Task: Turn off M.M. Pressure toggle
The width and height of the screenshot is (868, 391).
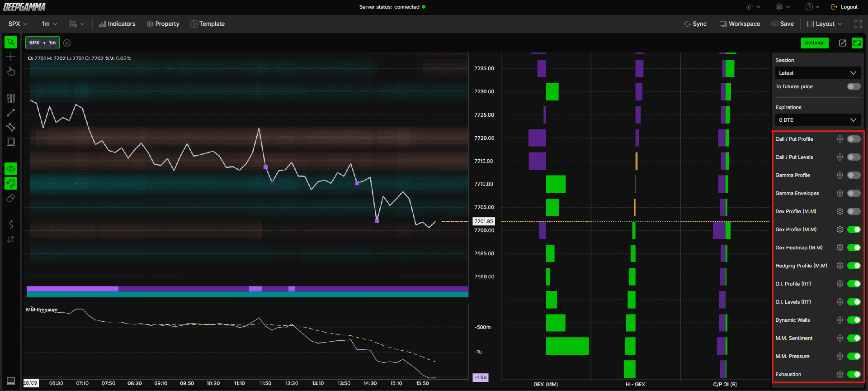Action: pyautogui.click(x=854, y=356)
